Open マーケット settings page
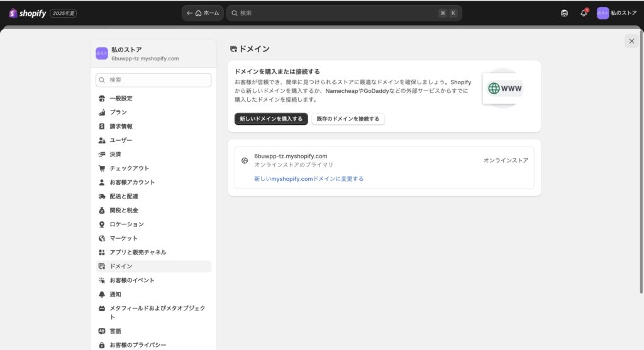Image resolution: width=644 pixels, height=350 pixels. click(x=123, y=238)
